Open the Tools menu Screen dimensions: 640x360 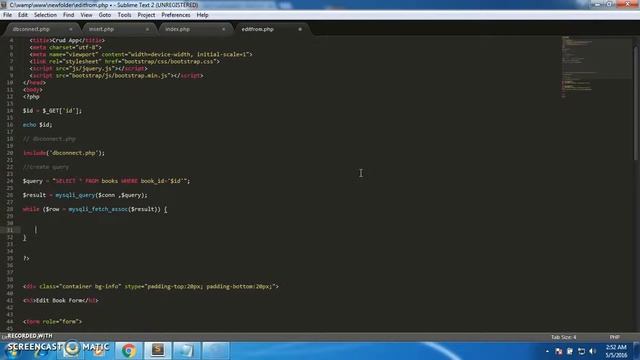pos(124,15)
